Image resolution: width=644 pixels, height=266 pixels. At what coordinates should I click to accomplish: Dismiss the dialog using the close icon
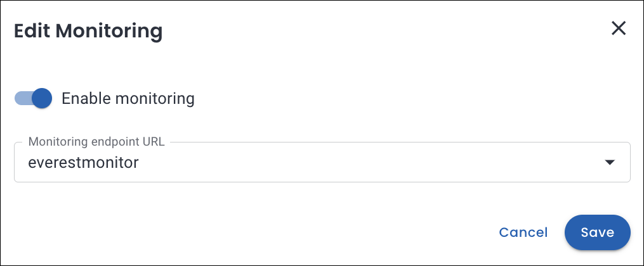pos(618,28)
